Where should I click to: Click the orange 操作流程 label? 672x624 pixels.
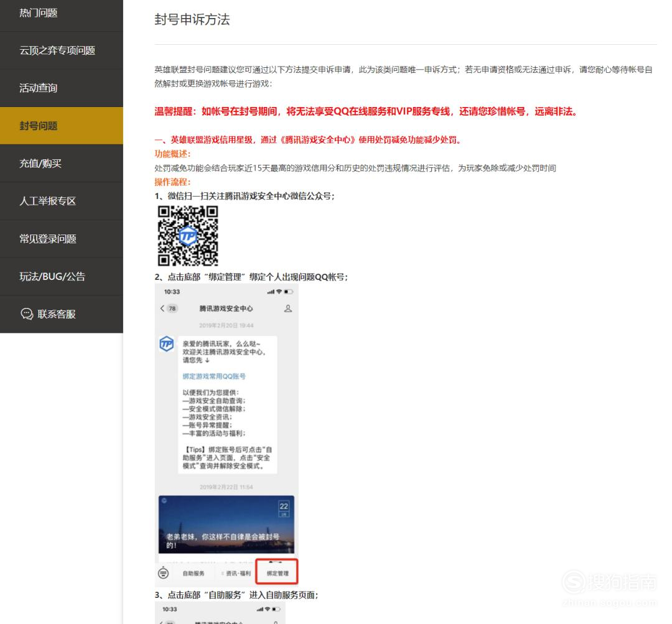(x=172, y=182)
